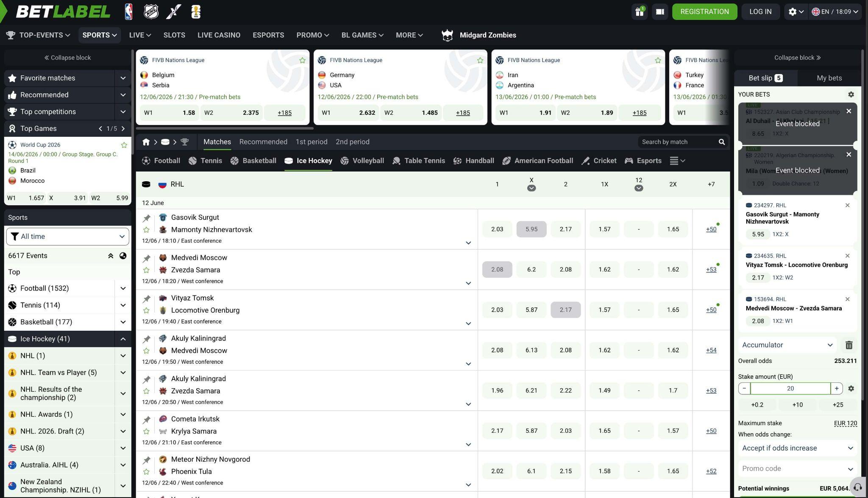Open the NBA shortcut icon

pos(129,12)
